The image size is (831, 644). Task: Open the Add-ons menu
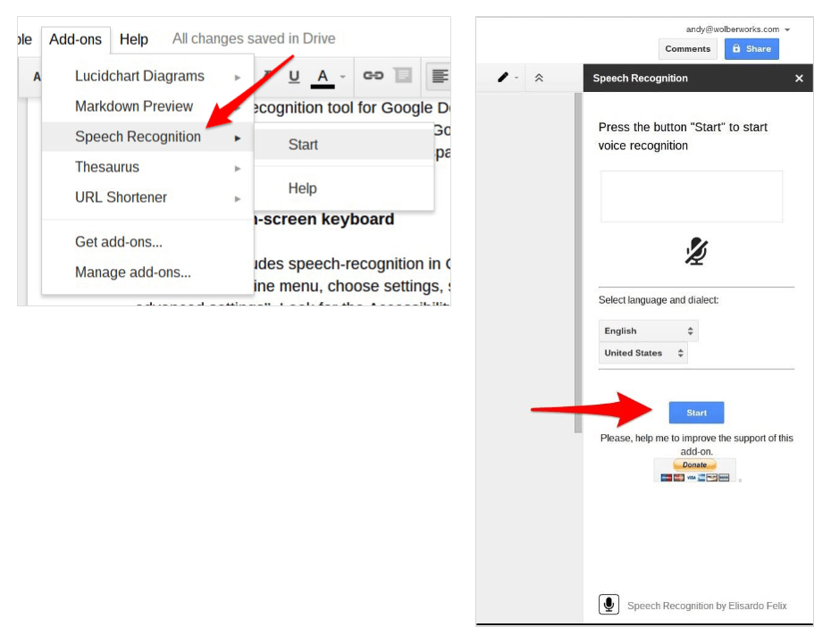tap(75, 39)
